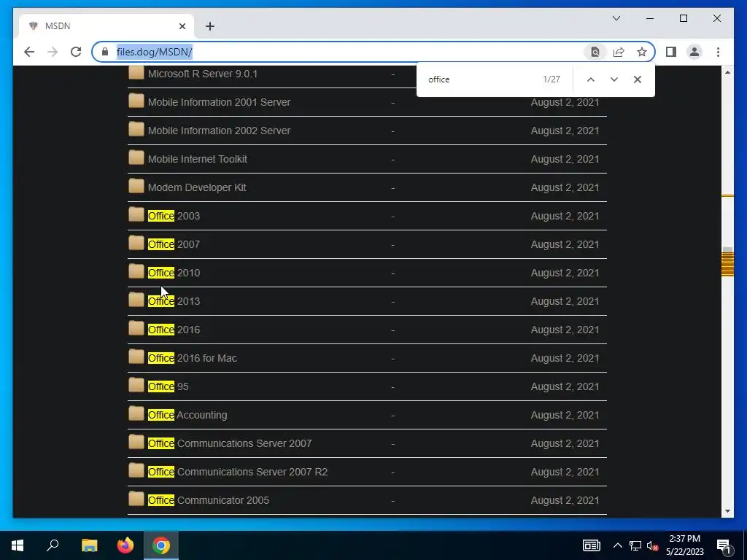Screen dimensions: 747x560
Task: Open Office Communications Server 2007 folder
Action: point(230,443)
